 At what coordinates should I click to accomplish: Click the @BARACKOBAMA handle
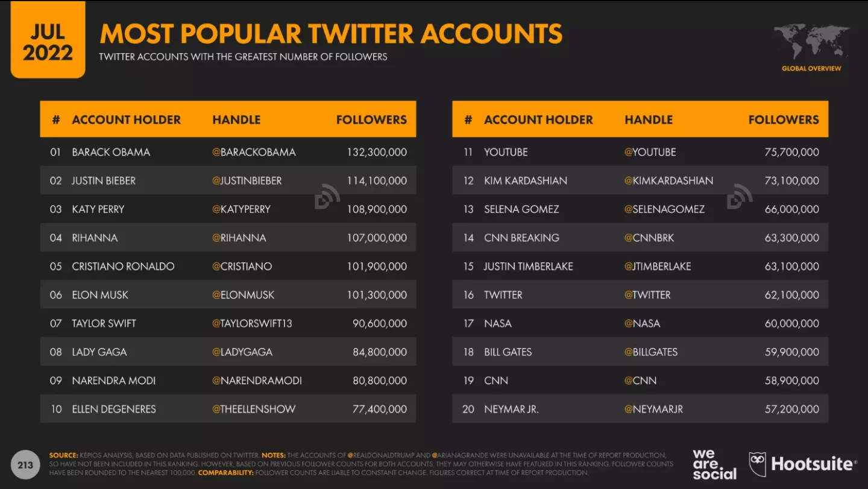254,152
